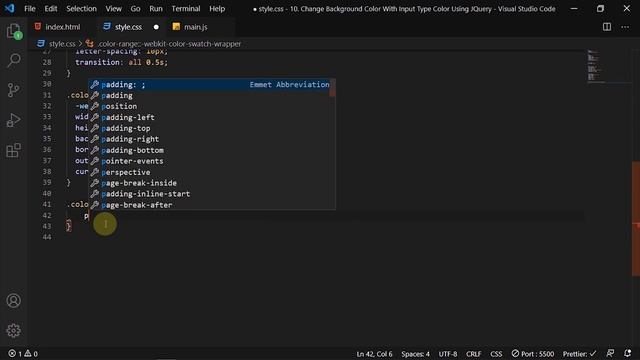Select the 'page-break-inside' suggestion
Image resolution: width=640 pixels, height=360 pixels.
[x=209, y=183]
